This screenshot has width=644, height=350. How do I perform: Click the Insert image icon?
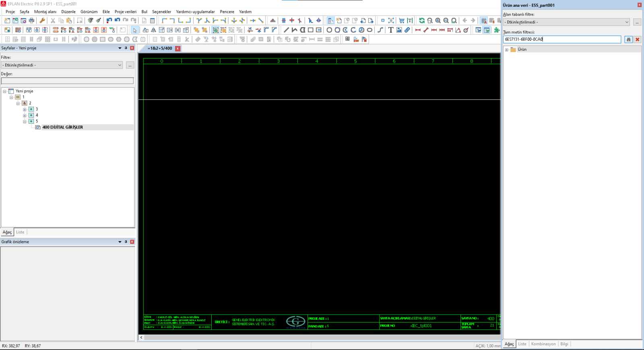tap(399, 30)
